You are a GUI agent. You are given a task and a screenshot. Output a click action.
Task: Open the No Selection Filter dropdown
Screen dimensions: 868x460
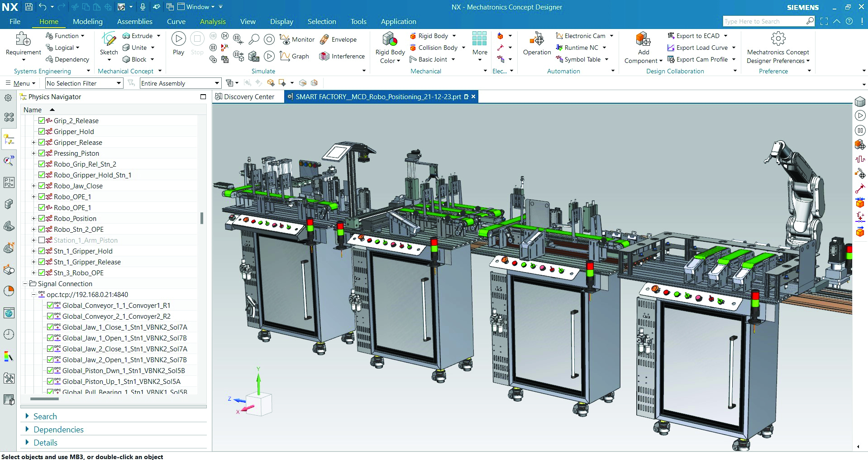[x=119, y=83]
